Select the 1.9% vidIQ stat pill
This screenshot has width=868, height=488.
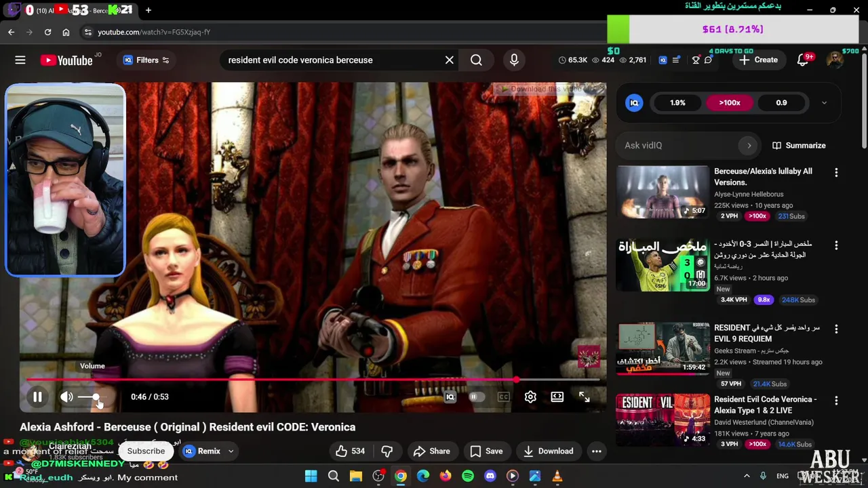[677, 103]
